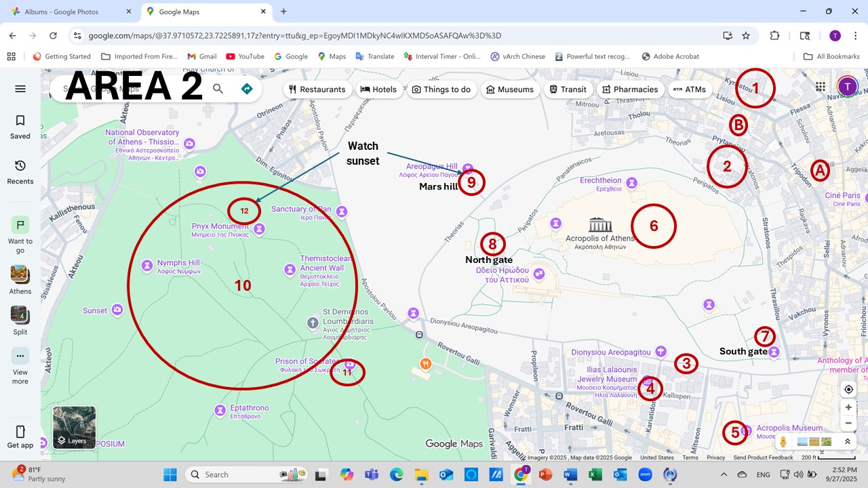Open the All Bookmarks folder
This screenshot has height=488, width=868.
click(x=831, y=56)
